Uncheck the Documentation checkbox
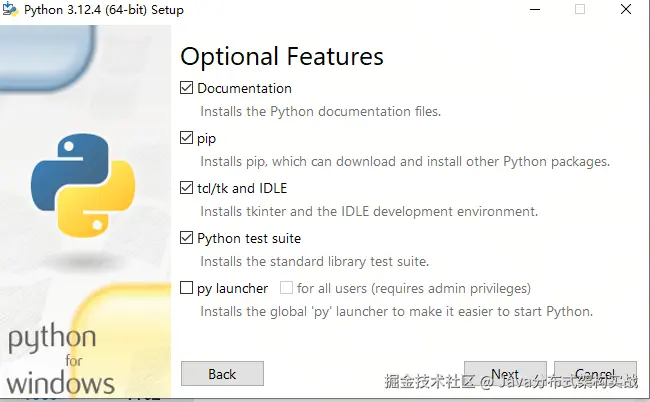This screenshot has height=402, width=650. pos(186,88)
